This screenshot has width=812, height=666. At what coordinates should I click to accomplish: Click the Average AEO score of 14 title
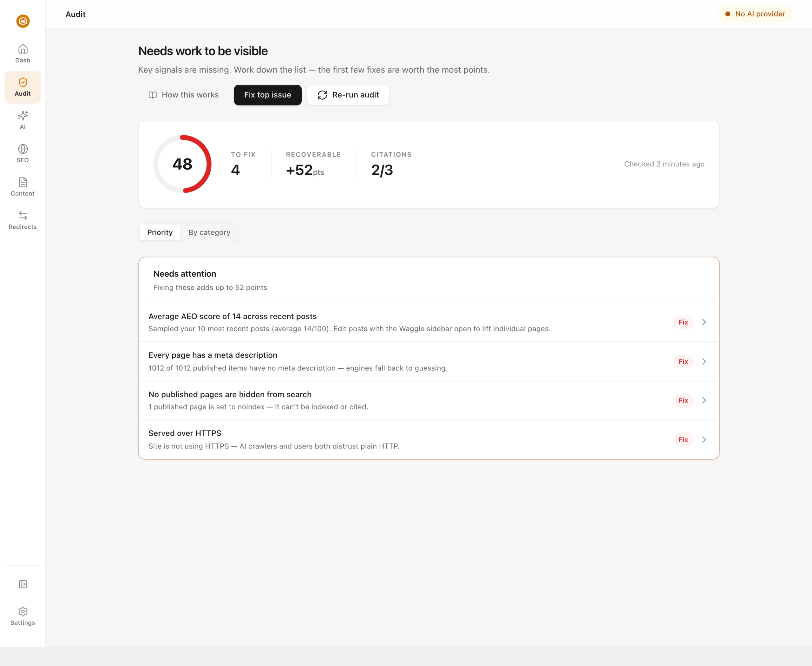click(233, 316)
